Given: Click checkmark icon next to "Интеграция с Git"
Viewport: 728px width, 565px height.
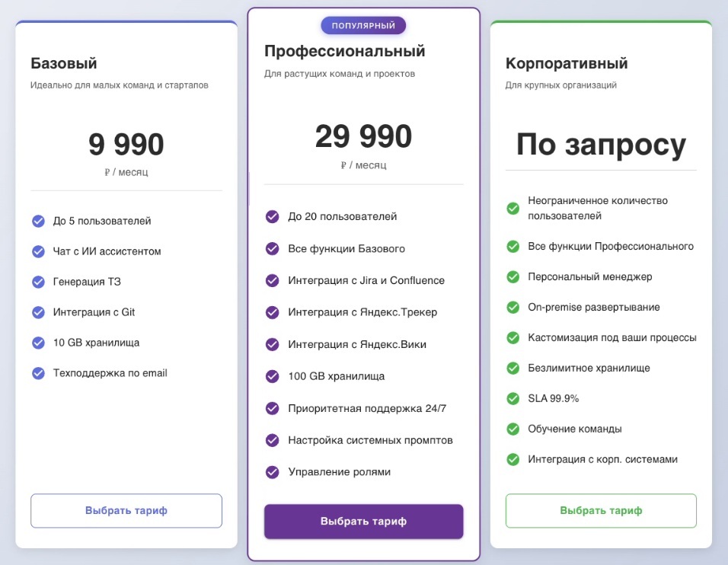Looking at the screenshot, I should point(38,312).
